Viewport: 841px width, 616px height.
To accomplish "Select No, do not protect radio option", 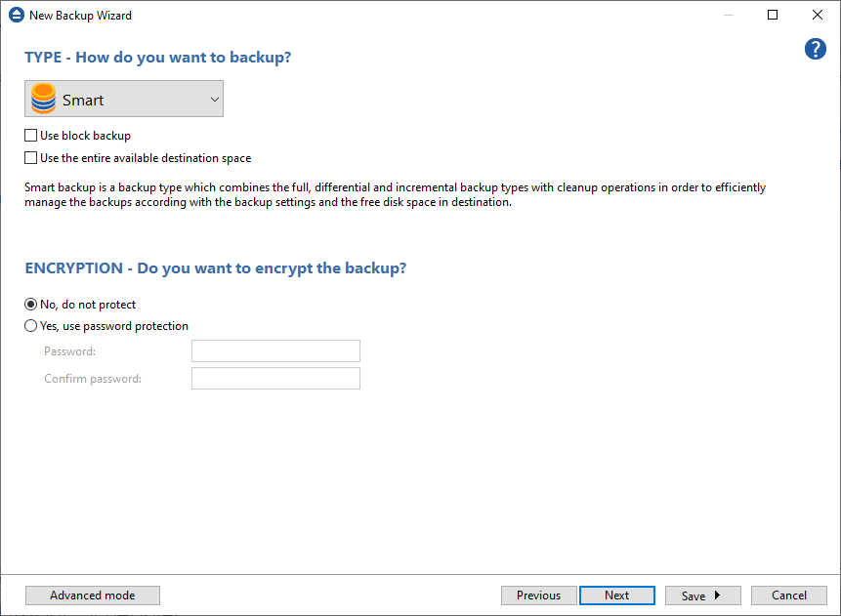I will click(x=31, y=305).
